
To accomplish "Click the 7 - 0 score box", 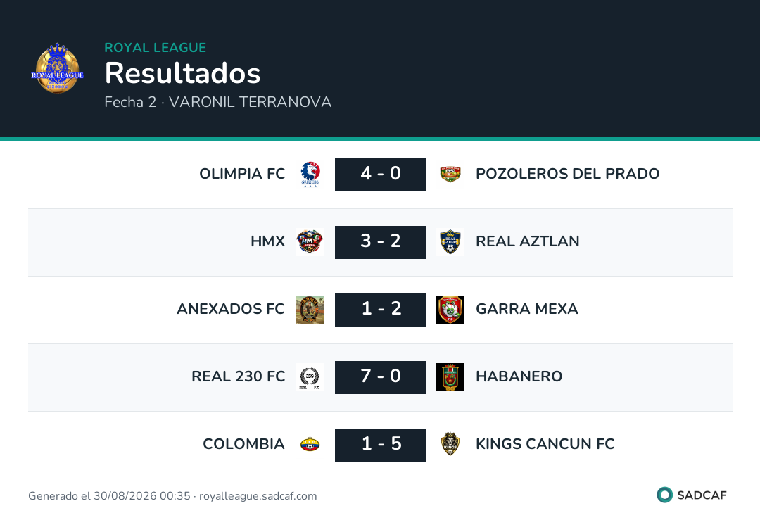I will [381, 377].
